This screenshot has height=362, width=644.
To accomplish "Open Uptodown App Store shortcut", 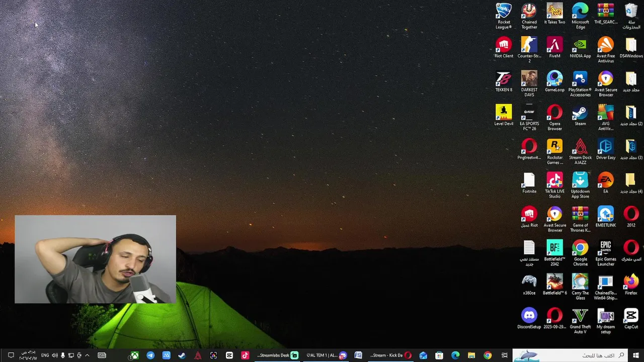I will 580,185.
